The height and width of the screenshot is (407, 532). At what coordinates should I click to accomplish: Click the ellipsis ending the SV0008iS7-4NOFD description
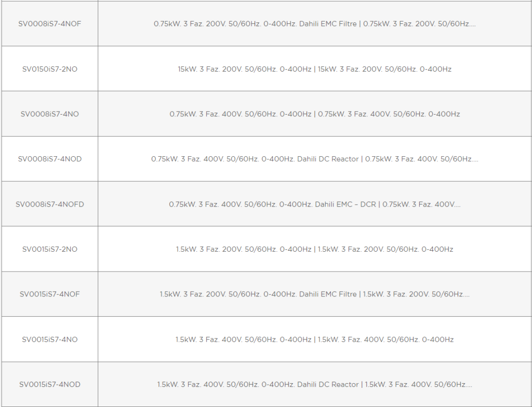click(458, 206)
